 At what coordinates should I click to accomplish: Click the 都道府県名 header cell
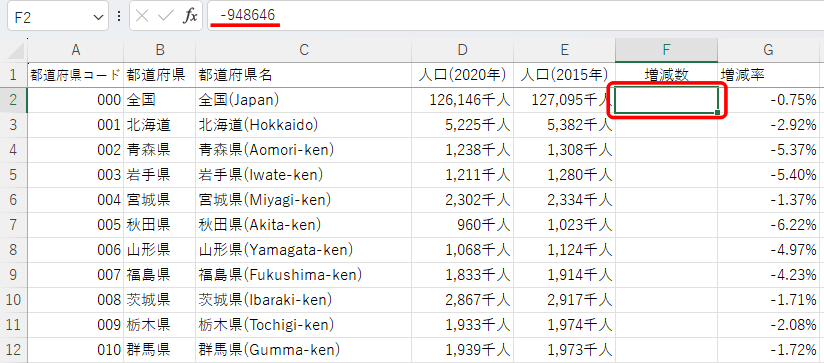tap(304, 75)
